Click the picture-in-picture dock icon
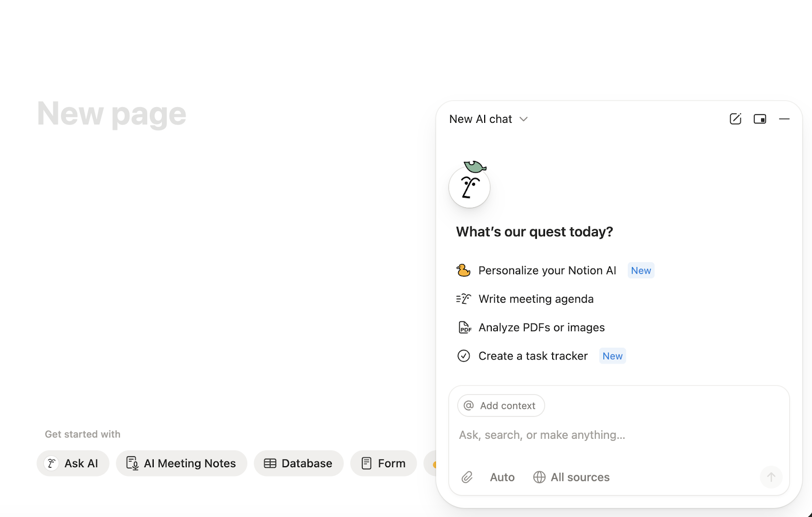The width and height of the screenshot is (812, 517). [760, 119]
